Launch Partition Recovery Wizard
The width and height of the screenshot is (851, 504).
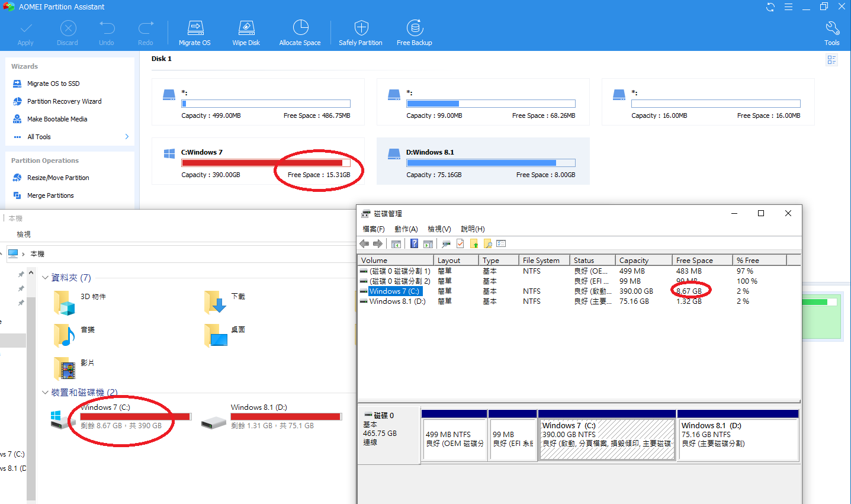tap(57, 101)
